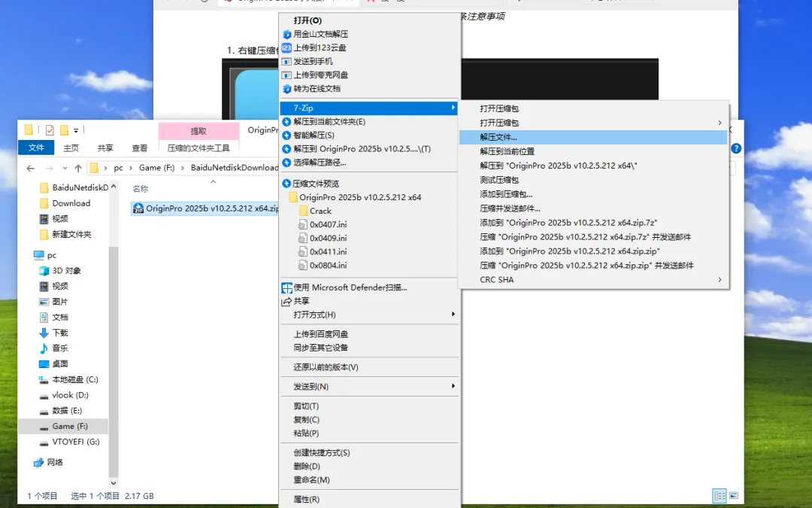812x508 pixels.
Task: Click the share icon in context menu
Action: (x=286, y=301)
